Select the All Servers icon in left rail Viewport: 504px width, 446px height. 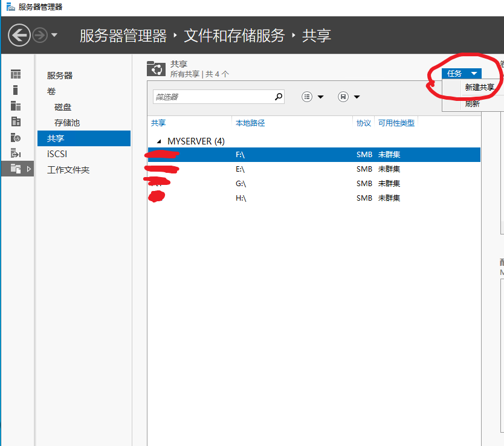tap(16, 106)
